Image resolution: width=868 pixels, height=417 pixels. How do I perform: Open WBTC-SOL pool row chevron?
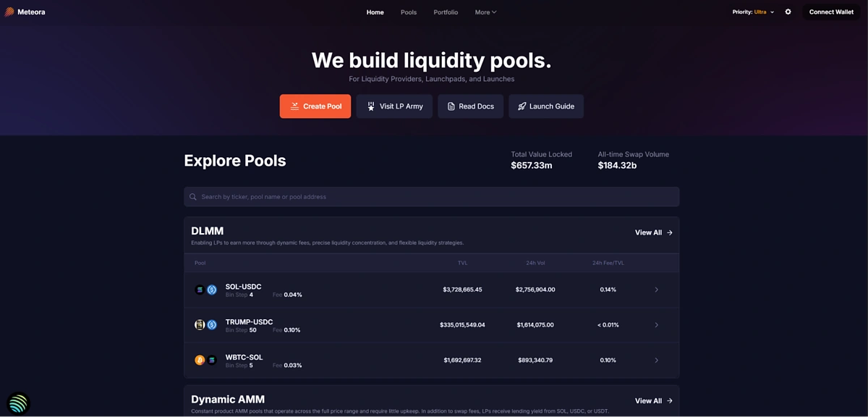(x=657, y=360)
